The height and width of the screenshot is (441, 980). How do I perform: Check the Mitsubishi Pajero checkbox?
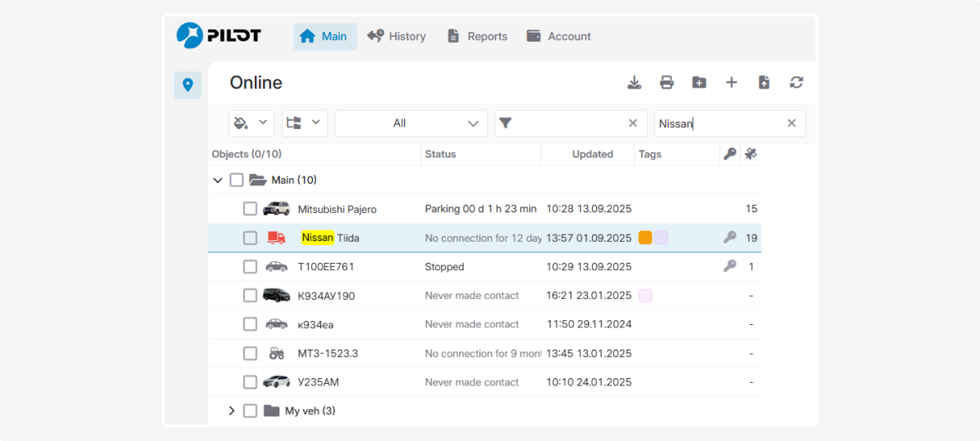pos(250,209)
